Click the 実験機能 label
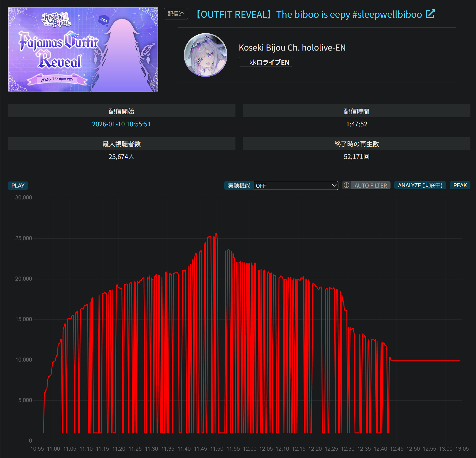 click(x=239, y=186)
